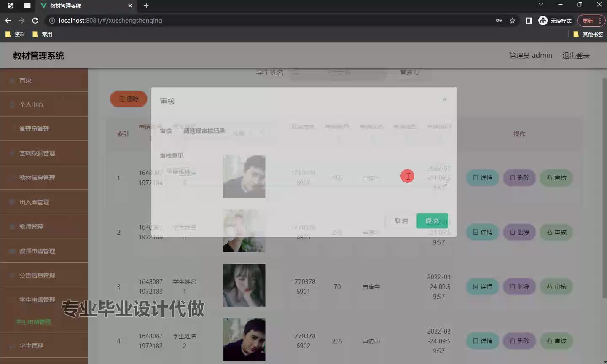Click the purple 删除 button in row 1
Image resolution: width=607 pixels, height=364 pixels.
(x=519, y=178)
